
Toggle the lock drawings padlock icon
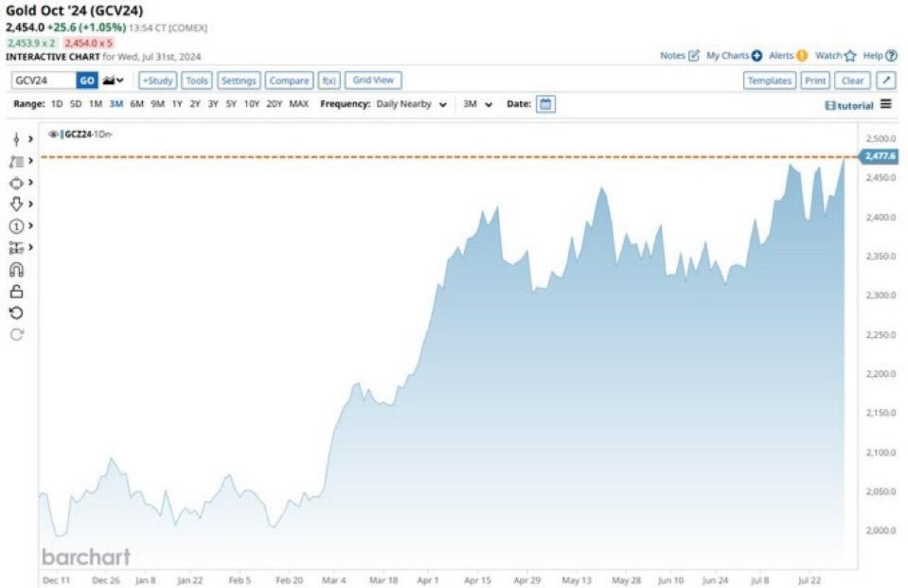click(17, 291)
